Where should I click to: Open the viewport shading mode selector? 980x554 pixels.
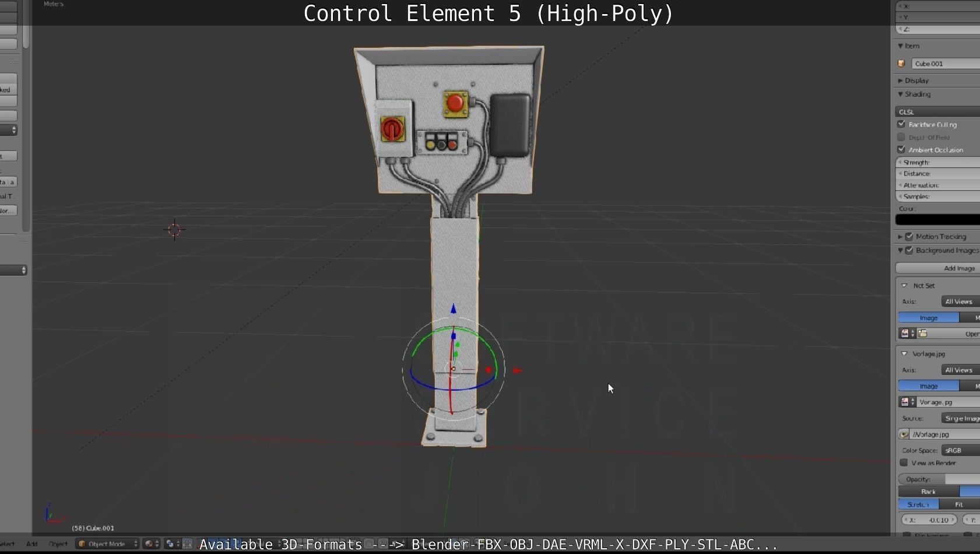[x=152, y=544]
